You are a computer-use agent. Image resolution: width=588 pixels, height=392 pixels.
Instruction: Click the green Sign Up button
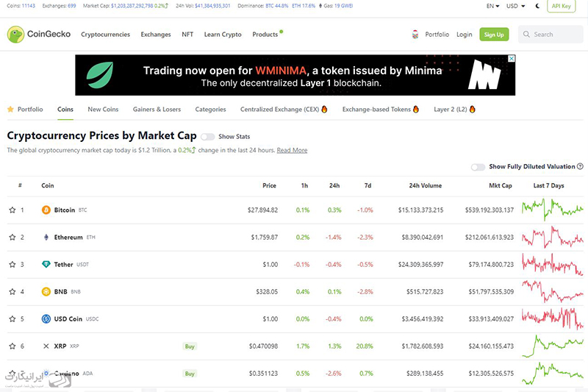tap(494, 35)
